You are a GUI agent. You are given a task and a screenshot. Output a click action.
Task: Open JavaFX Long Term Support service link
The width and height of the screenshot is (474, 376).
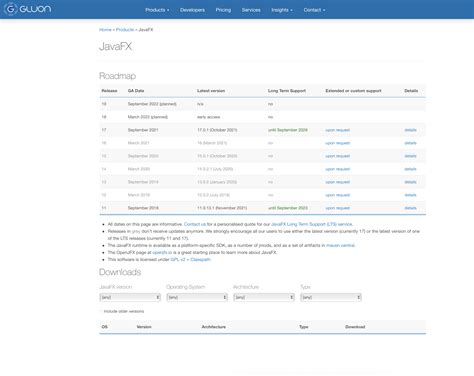pos(311,224)
